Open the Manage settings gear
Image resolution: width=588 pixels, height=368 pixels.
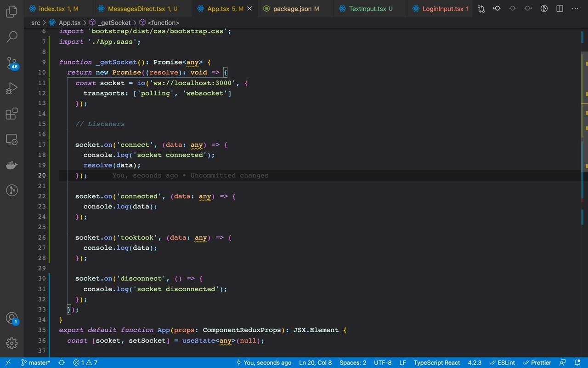(x=12, y=343)
